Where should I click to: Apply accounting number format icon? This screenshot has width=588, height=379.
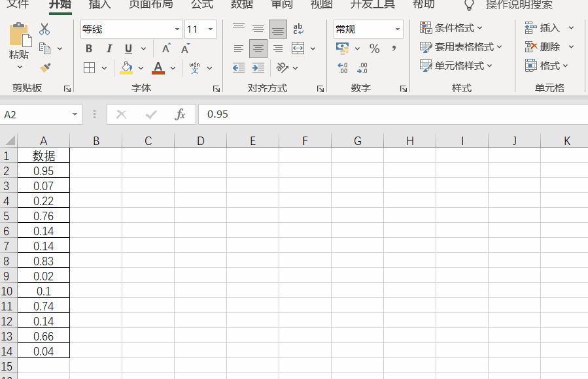pyautogui.click(x=342, y=48)
